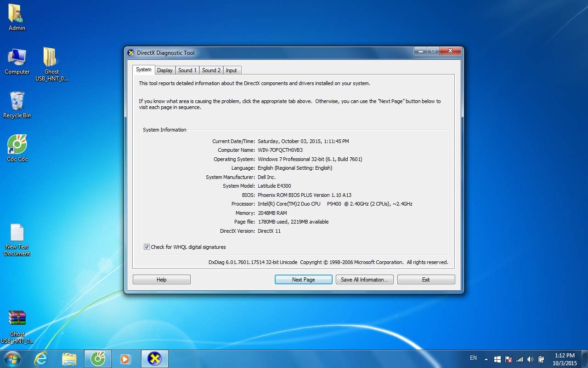
Task: Click the Latitude E4300 model value
Action: pyautogui.click(x=274, y=186)
